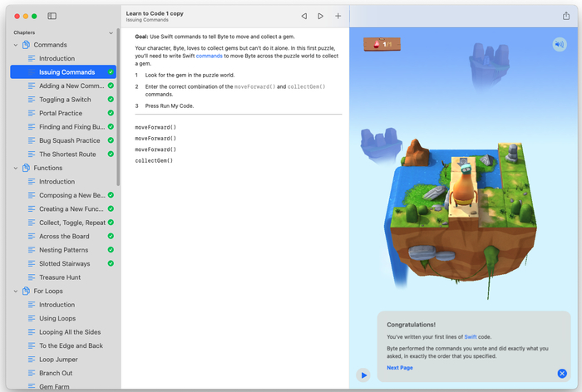Open the Swift link in Congratulations
This screenshot has width=582, height=392.
[x=471, y=336]
